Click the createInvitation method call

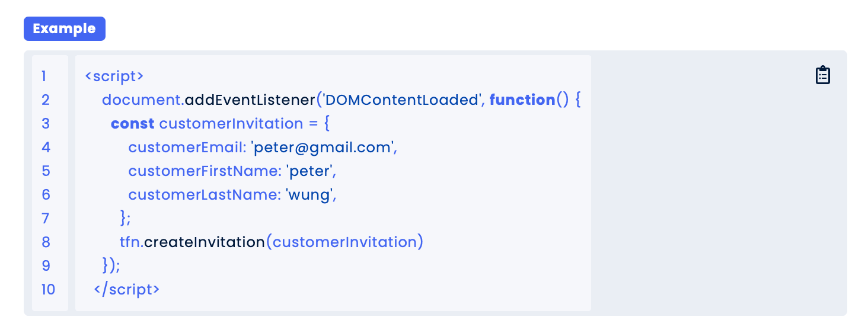(x=205, y=242)
